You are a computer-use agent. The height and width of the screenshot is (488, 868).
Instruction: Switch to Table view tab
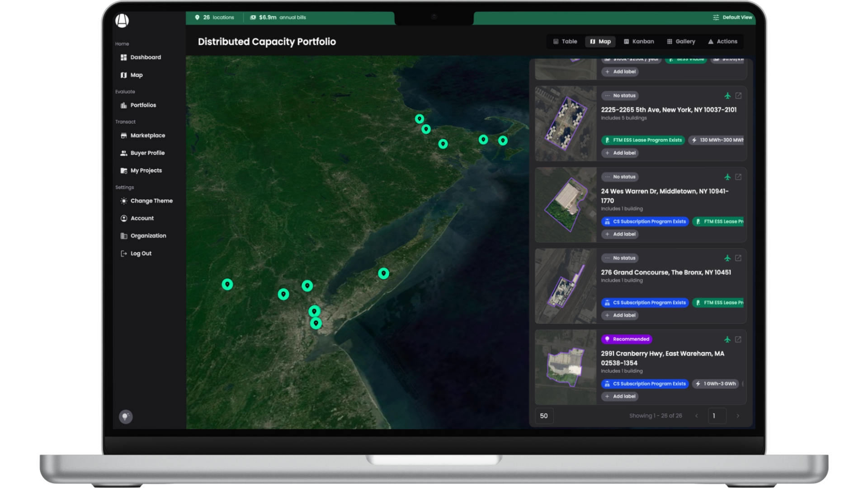tap(565, 42)
